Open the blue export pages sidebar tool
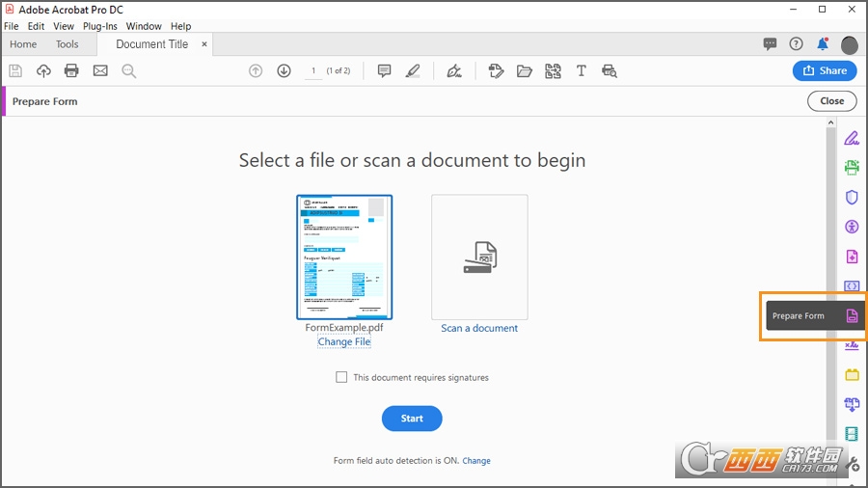This screenshot has height=488, width=868. [x=852, y=404]
